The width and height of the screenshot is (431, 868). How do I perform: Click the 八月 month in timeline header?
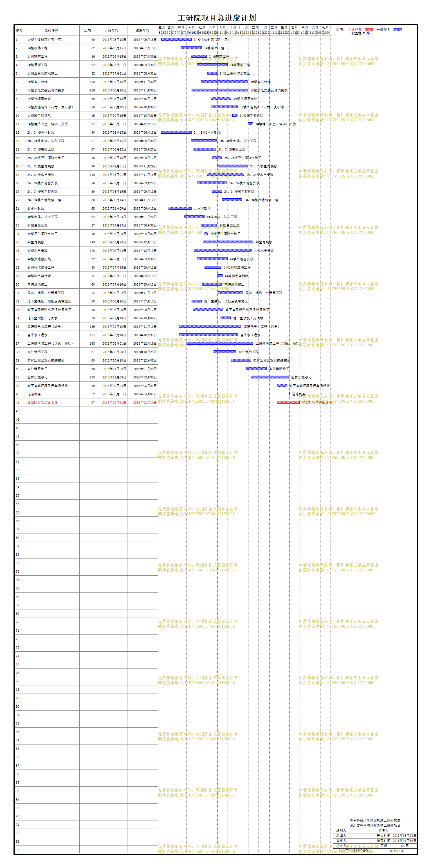[x=212, y=28]
